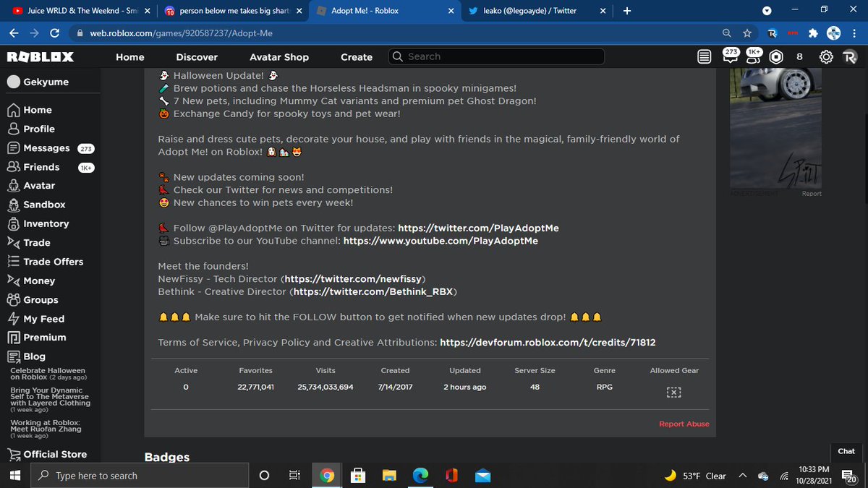Open the Chat panel

pyautogui.click(x=846, y=451)
